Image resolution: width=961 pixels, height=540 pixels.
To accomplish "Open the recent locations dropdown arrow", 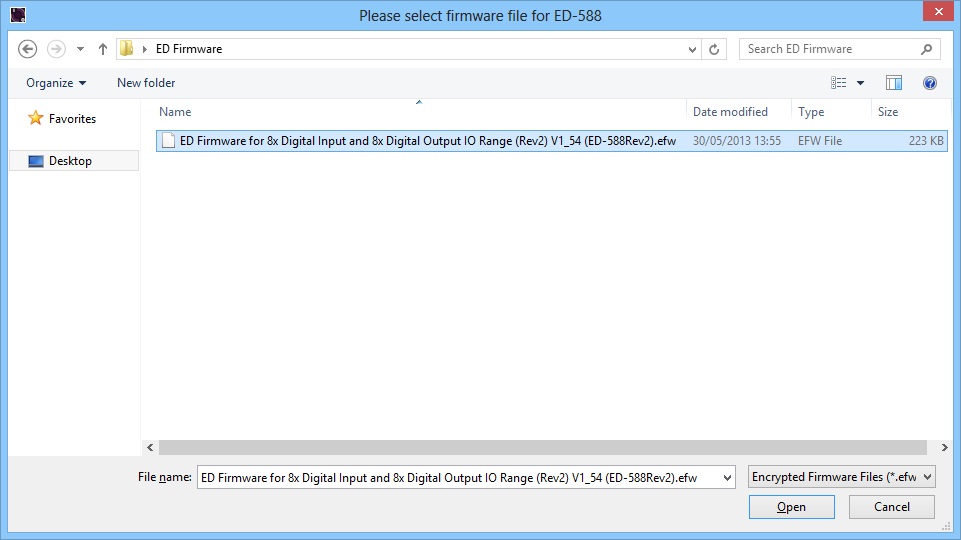I will [x=80, y=49].
